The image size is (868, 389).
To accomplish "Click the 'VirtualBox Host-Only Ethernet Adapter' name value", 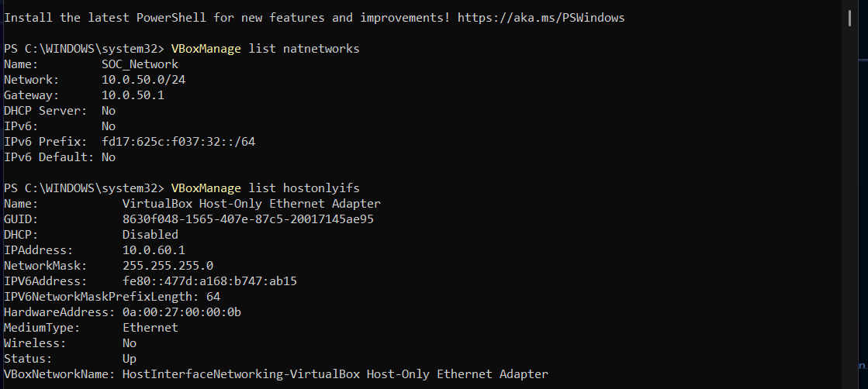I will coord(251,204).
